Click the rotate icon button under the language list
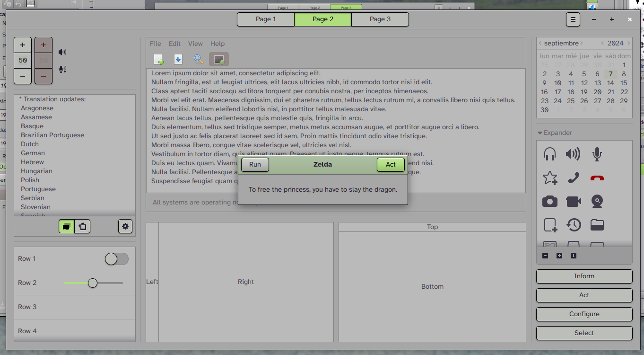 pyautogui.click(x=83, y=226)
